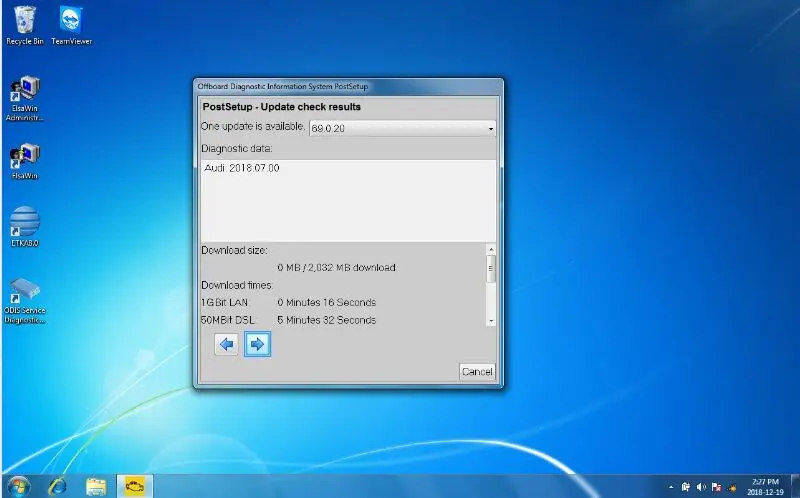The width and height of the screenshot is (800, 498).
Task: Cancel the PostSetup update dialog
Action: tap(477, 371)
